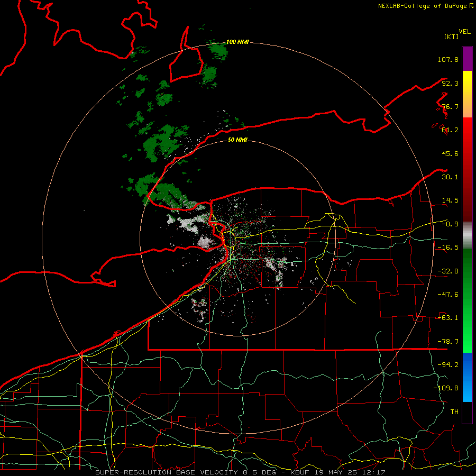Click the 92.3 velocity scale value

pos(450,83)
